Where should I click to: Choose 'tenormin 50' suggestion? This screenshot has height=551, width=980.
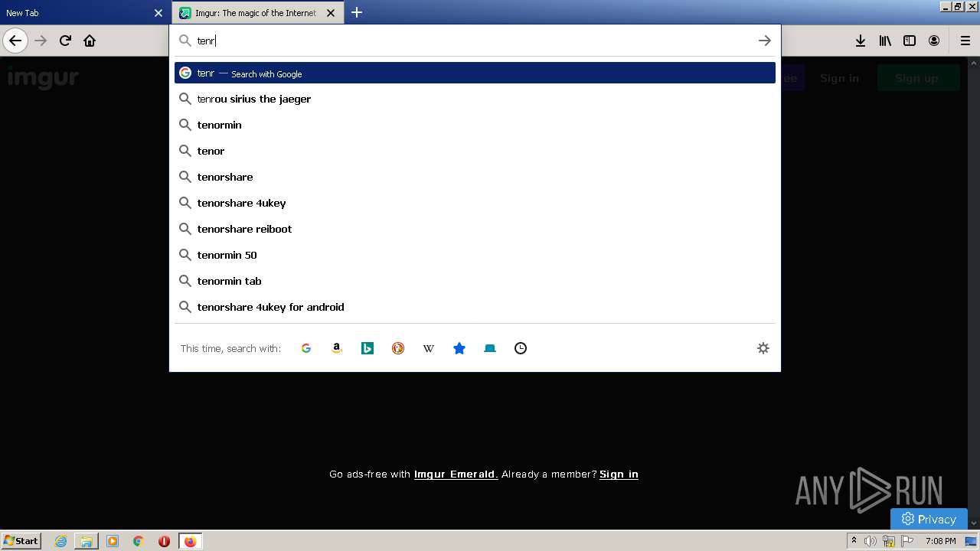[475, 255]
